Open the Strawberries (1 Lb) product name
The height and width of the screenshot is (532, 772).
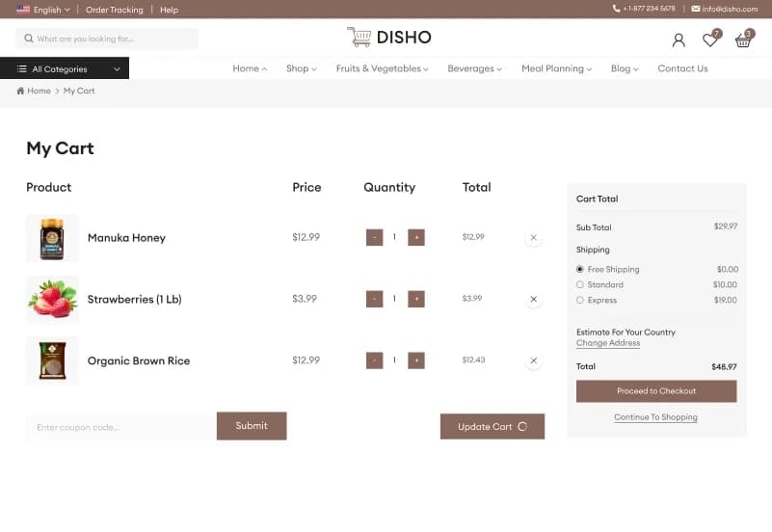134,299
